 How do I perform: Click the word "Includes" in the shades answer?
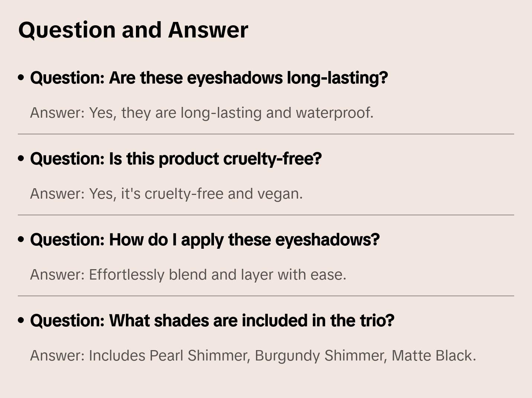coord(117,356)
